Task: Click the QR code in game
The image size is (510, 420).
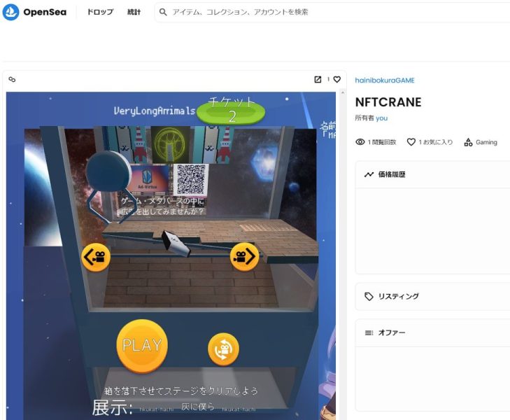Action: click(x=191, y=180)
